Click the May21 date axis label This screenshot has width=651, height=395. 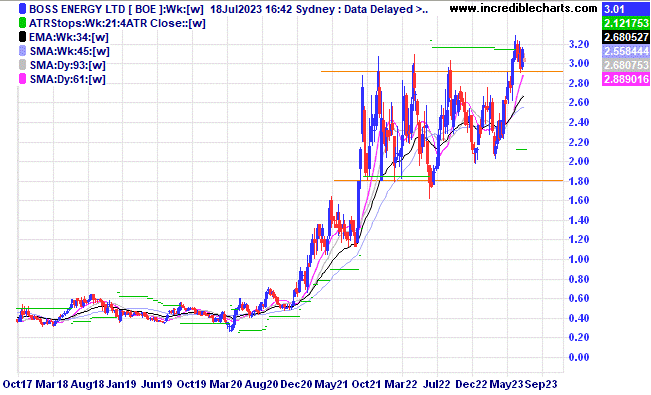pyautogui.click(x=331, y=384)
